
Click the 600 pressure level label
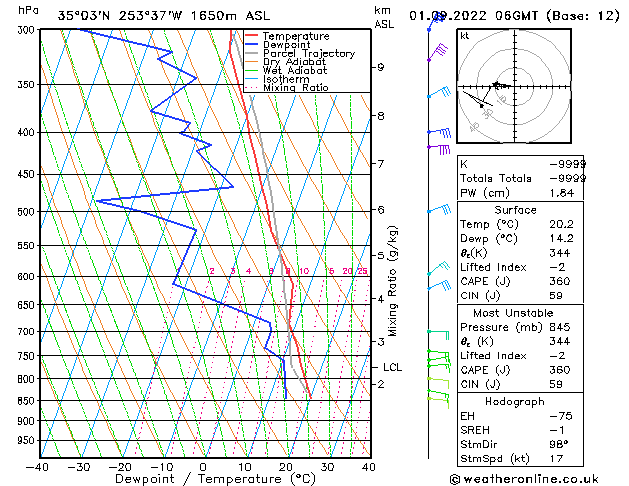coord(28,277)
